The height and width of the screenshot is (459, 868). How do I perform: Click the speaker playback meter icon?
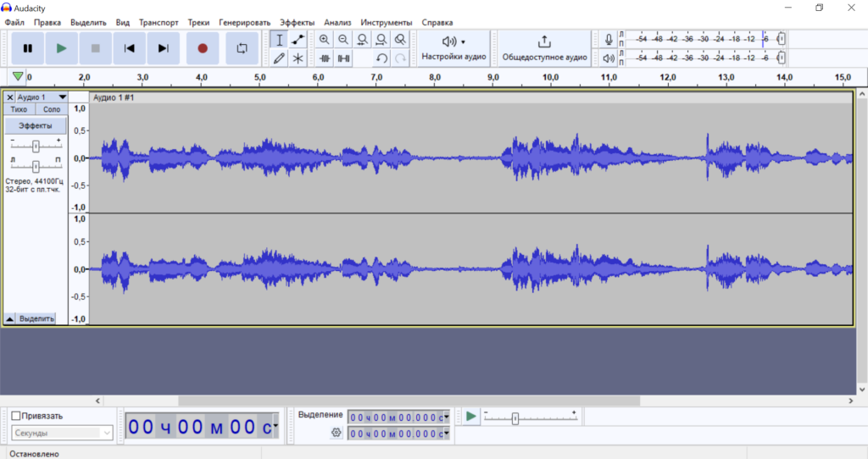(609, 58)
